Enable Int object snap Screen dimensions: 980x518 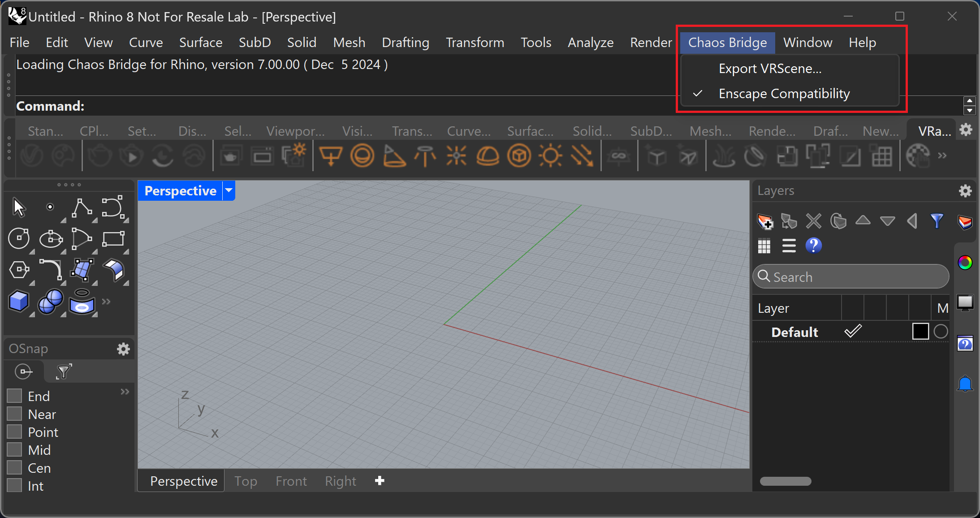click(x=14, y=485)
